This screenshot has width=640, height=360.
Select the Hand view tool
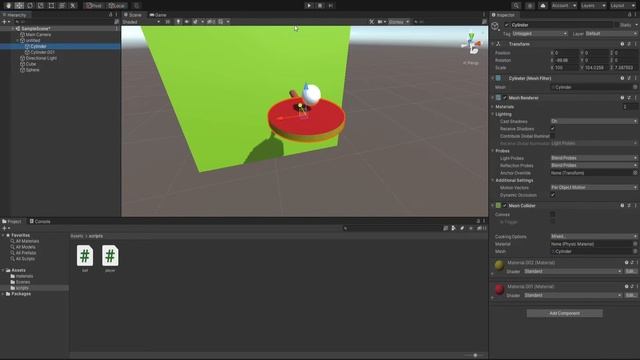pyautogui.click(x=8, y=6)
